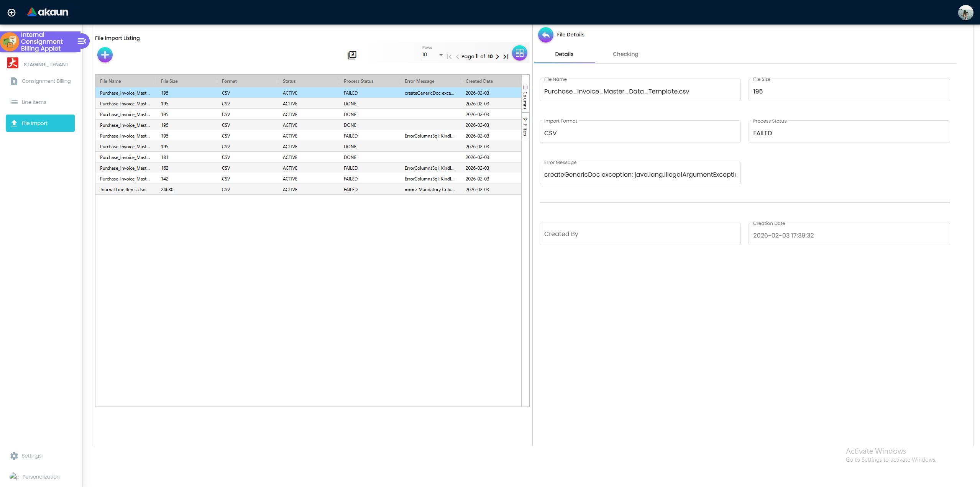Open the Rows per page dropdown
980x487 pixels.
[433, 55]
